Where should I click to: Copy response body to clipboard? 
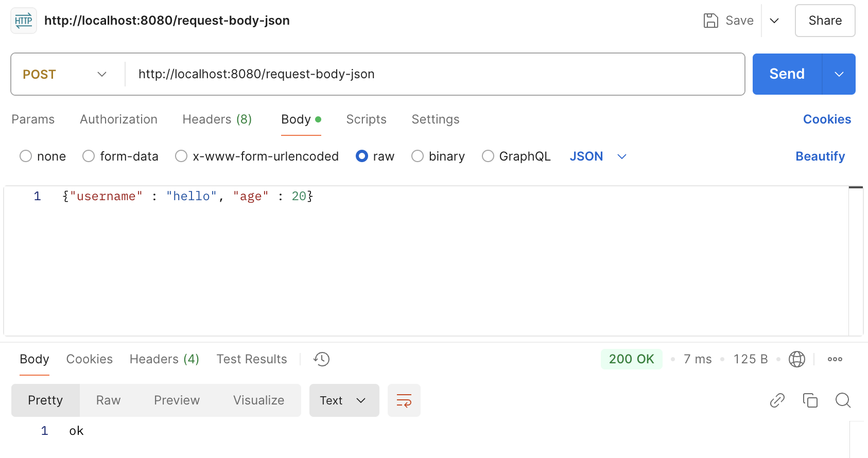coord(810,400)
